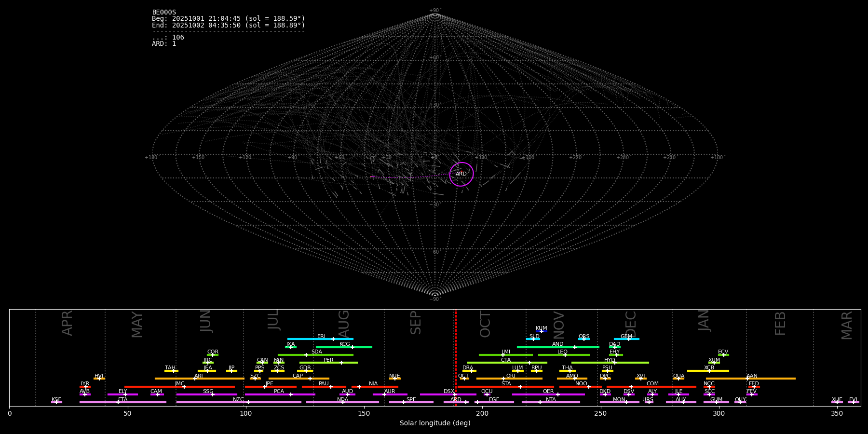Click the +90 declination label at map top

click(x=435, y=11)
